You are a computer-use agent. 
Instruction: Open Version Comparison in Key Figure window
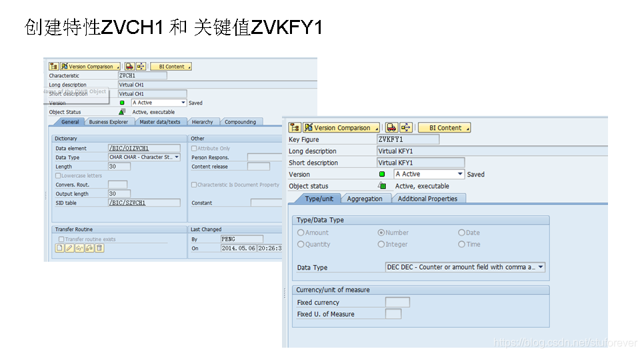pos(341,128)
